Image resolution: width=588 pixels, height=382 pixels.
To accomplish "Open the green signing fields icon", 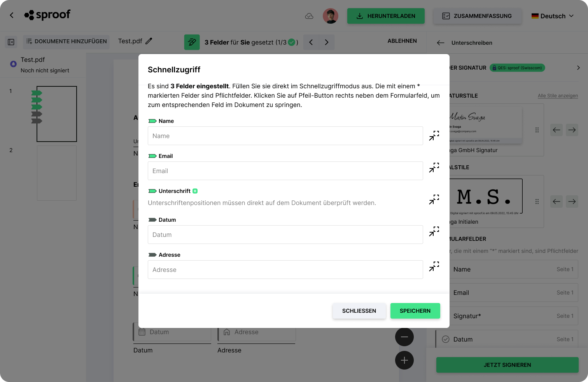I will (192, 42).
